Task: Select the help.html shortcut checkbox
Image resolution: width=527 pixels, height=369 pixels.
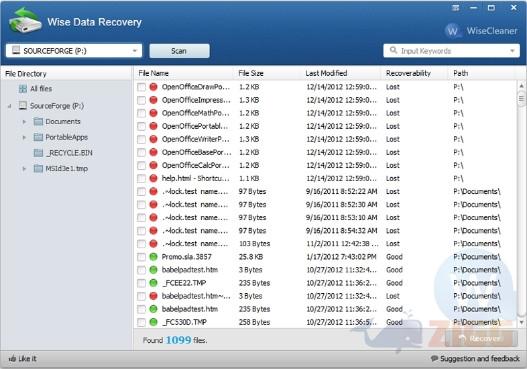Action: click(141, 178)
